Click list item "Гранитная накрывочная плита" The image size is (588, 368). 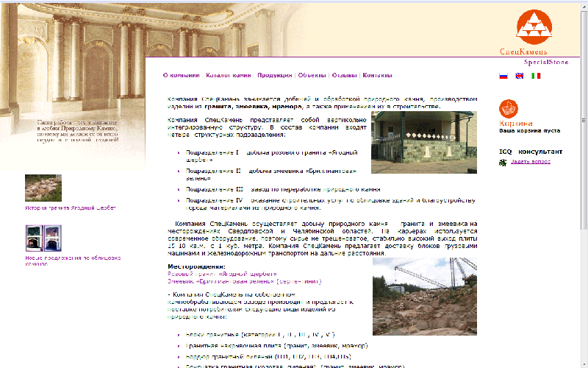[x=277, y=346]
